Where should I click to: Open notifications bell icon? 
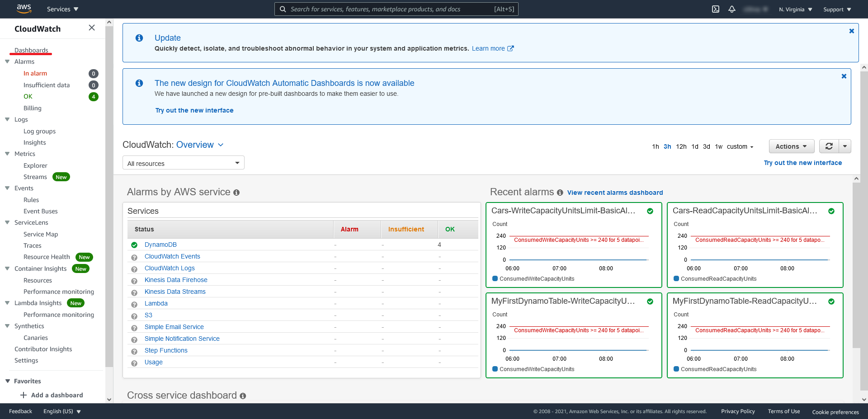coord(732,9)
